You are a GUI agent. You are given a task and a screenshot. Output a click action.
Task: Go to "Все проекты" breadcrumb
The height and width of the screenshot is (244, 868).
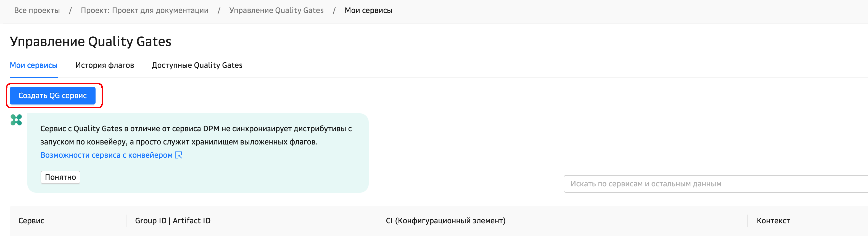click(x=37, y=10)
